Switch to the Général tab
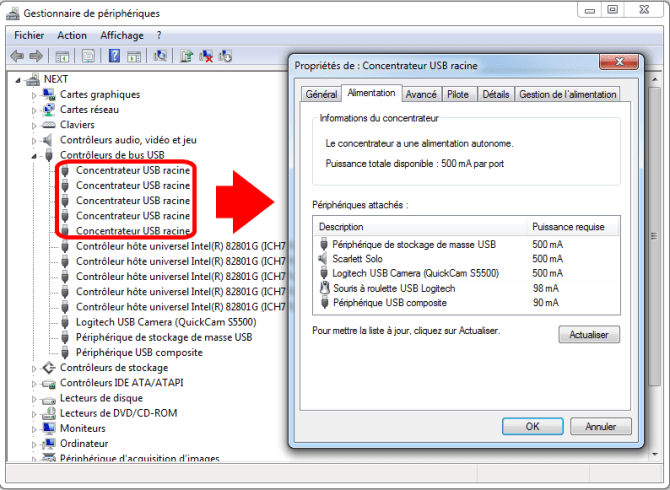This screenshot has height=490, width=670. pos(321,94)
